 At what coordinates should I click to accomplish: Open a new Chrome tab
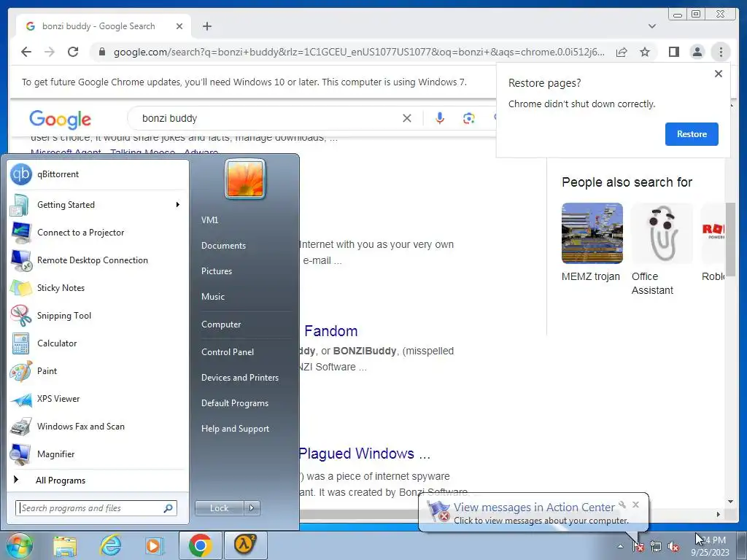207,26
